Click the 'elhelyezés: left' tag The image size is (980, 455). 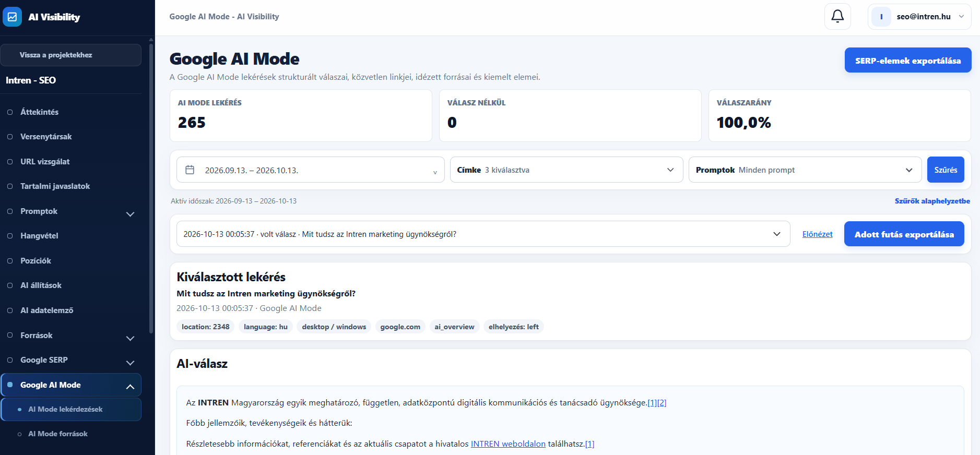point(514,327)
